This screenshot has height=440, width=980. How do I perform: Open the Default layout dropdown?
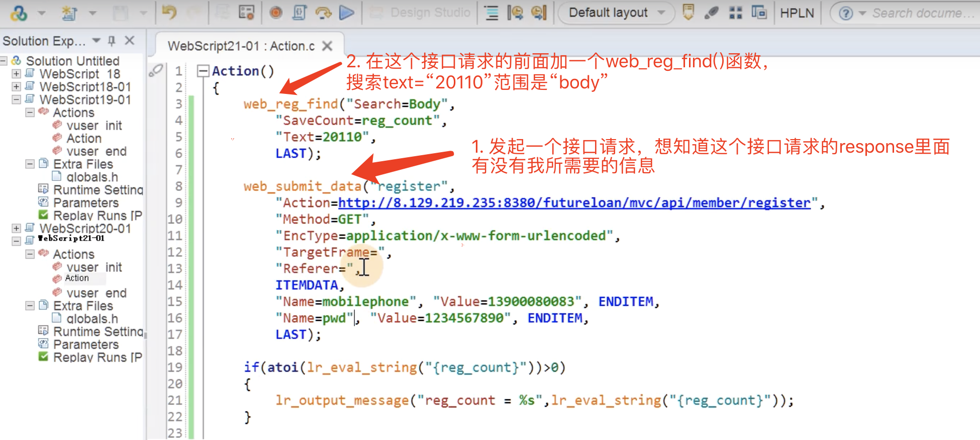click(x=616, y=13)
